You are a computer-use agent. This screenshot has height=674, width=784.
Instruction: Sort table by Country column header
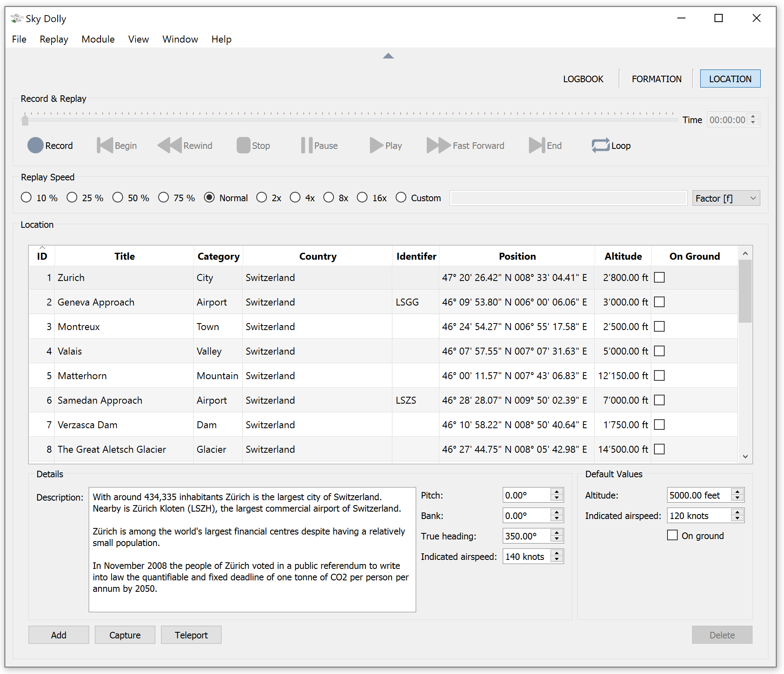pyautogui.click(x=318, y=256)
